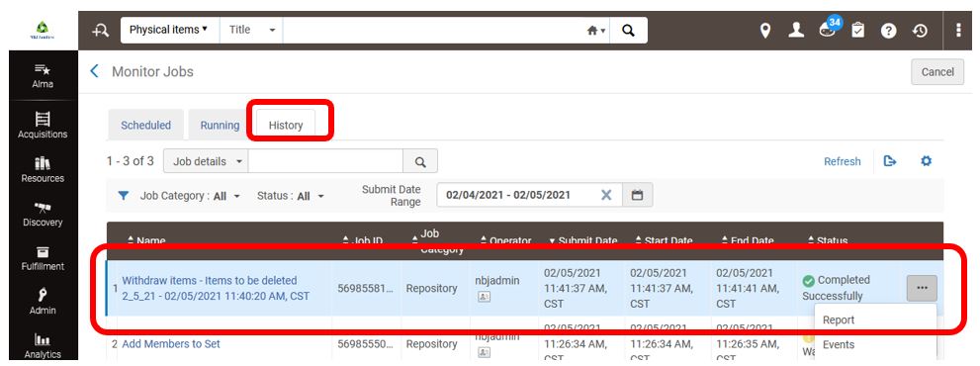Click the job details search input

click(x=325, y=161)
